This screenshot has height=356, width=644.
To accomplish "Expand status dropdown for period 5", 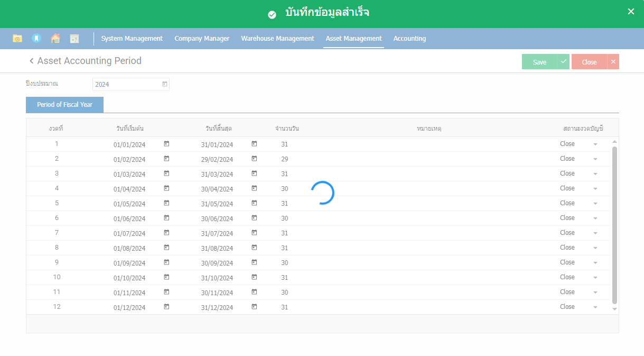I will (x=595, y=204).
